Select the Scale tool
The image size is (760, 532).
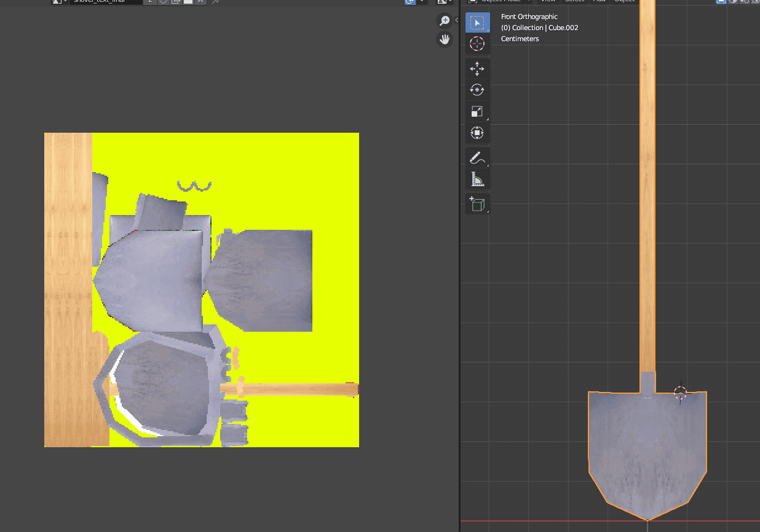click(x=477, y=111)
